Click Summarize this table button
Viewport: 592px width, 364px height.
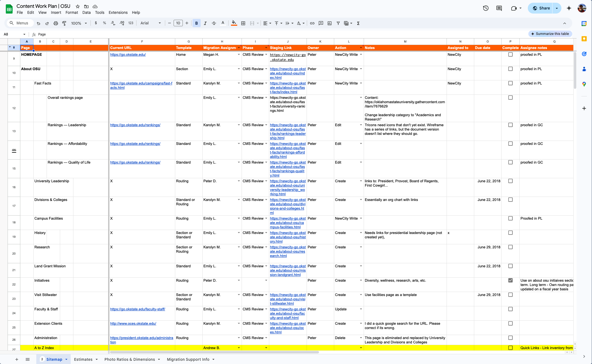(x=550, y=34)
